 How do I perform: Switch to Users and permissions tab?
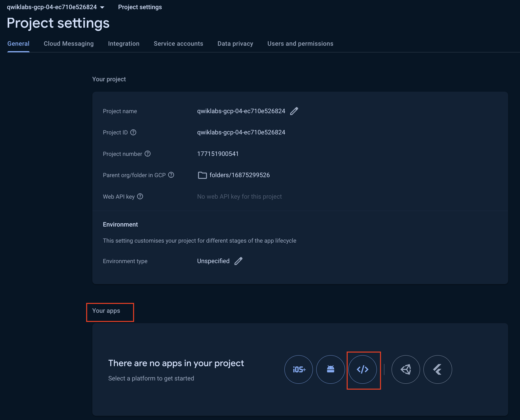click(x=300, y=44)
